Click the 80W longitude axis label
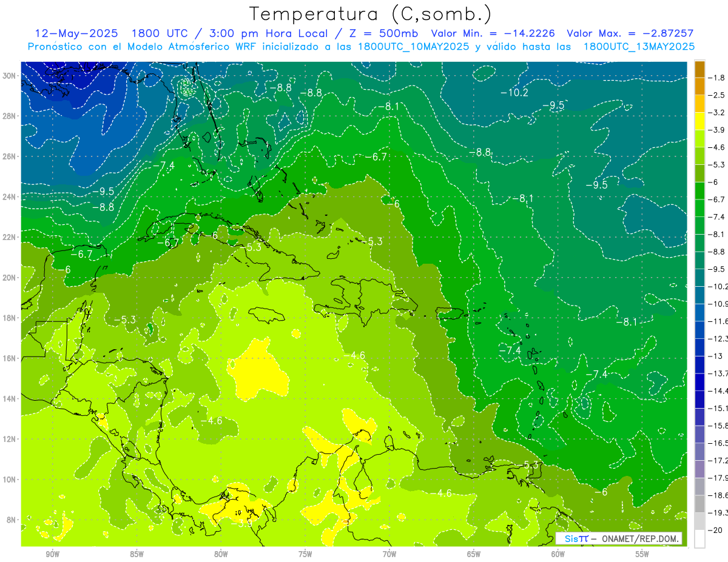 221,554
